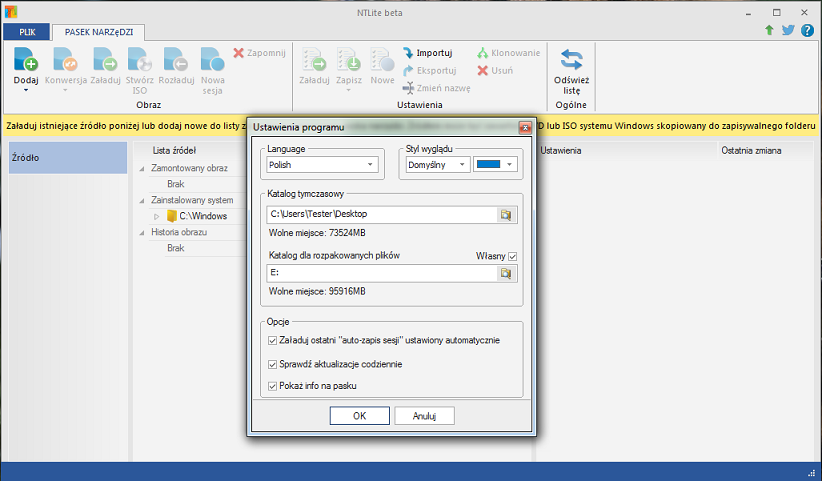The image size is (822, 481).
Task: Click the Załaduj icon in Obraz group
Action: point(105,59)
